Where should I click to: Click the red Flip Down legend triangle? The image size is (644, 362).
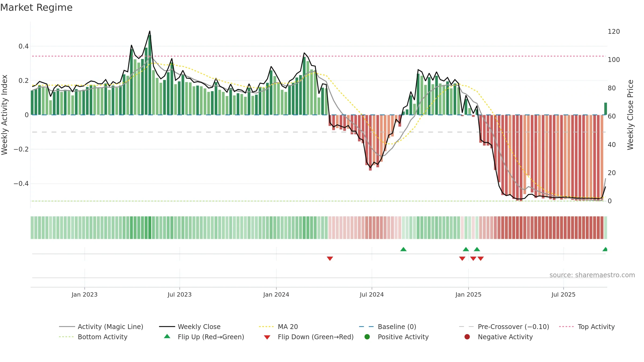point(267,337)
